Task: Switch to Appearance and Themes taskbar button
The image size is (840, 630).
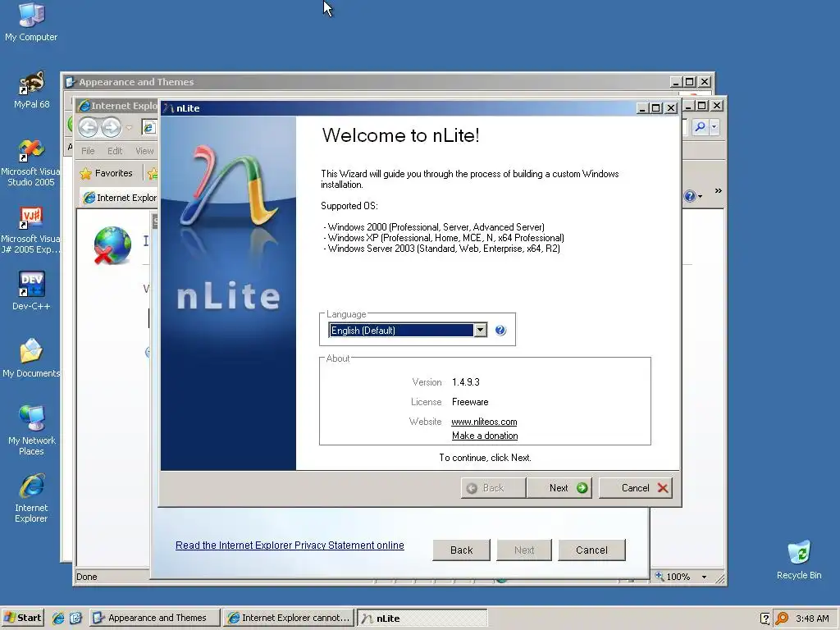Action: point(155,618)
